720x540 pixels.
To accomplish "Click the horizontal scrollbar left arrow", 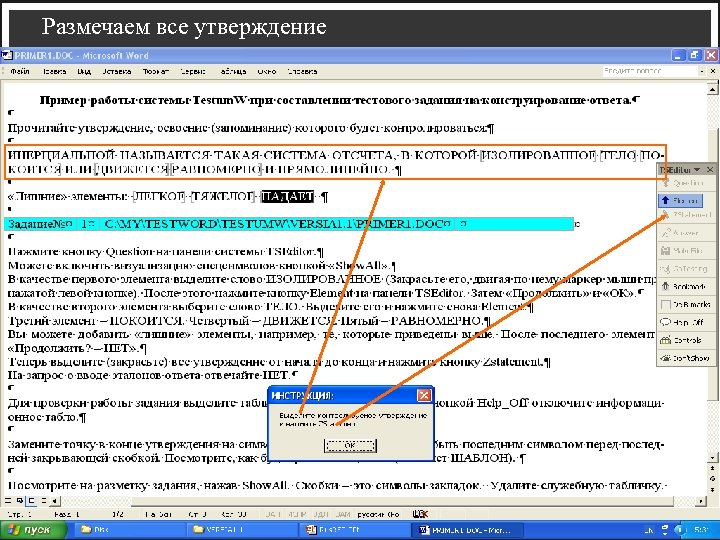I will tap(55, 501).
